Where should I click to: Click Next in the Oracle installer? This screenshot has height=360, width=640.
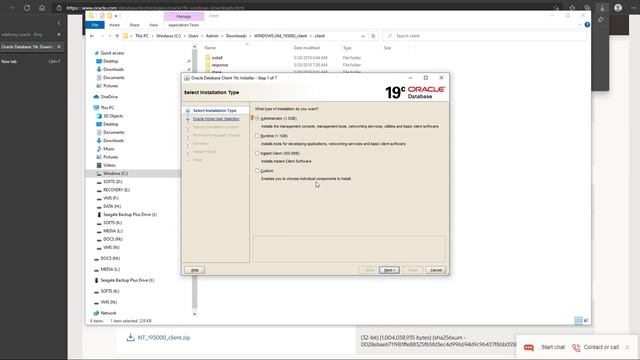pos(389,270)
